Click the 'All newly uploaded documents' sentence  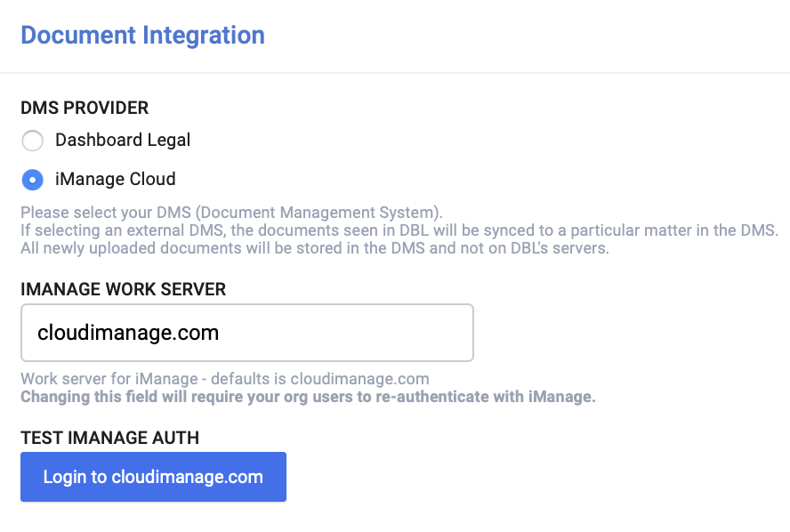(x=315, y=248)
